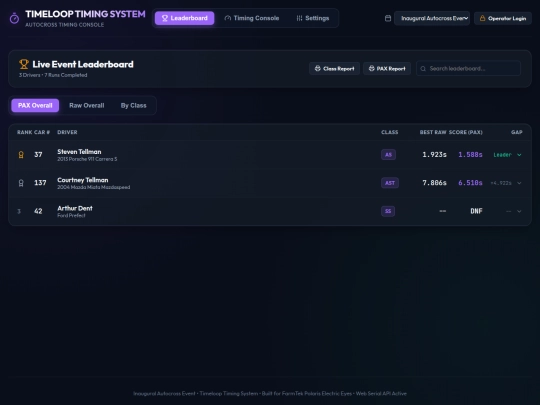Expand Steven Tellman's row chevron

(519, 155)
